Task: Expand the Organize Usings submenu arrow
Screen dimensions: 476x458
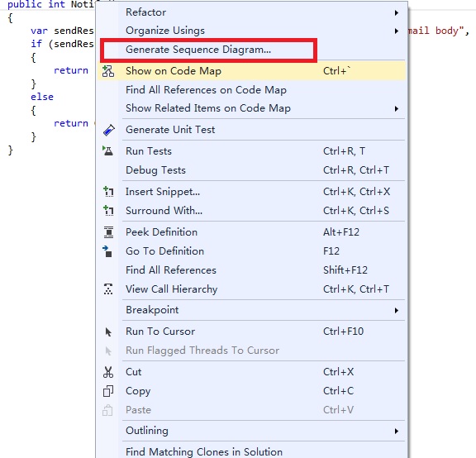Action: (396, 31)
